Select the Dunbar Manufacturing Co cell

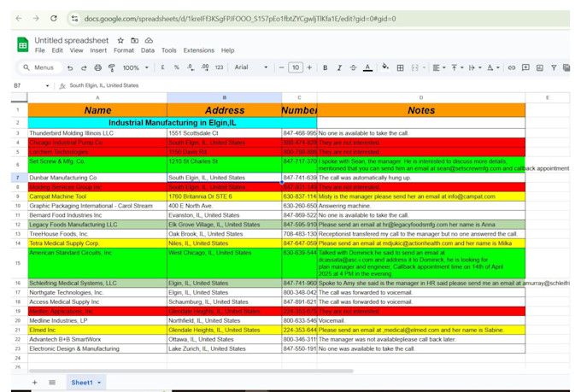click(x=97, y=178)
